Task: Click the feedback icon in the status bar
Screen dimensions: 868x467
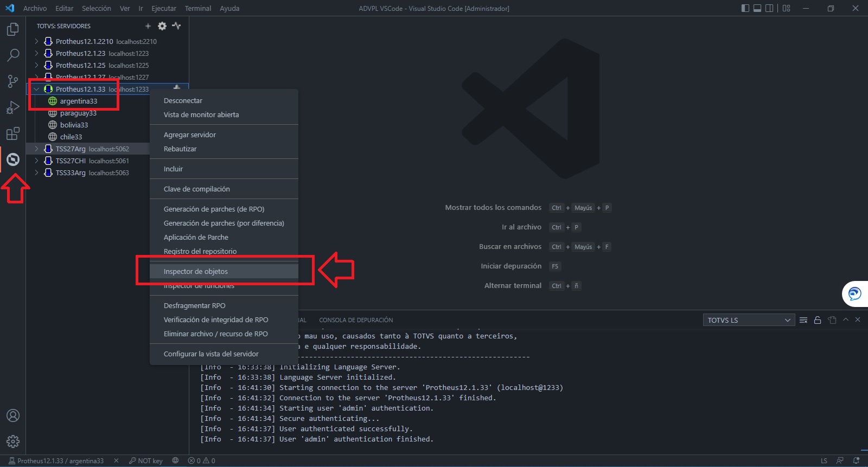Action: click(840, 461)
